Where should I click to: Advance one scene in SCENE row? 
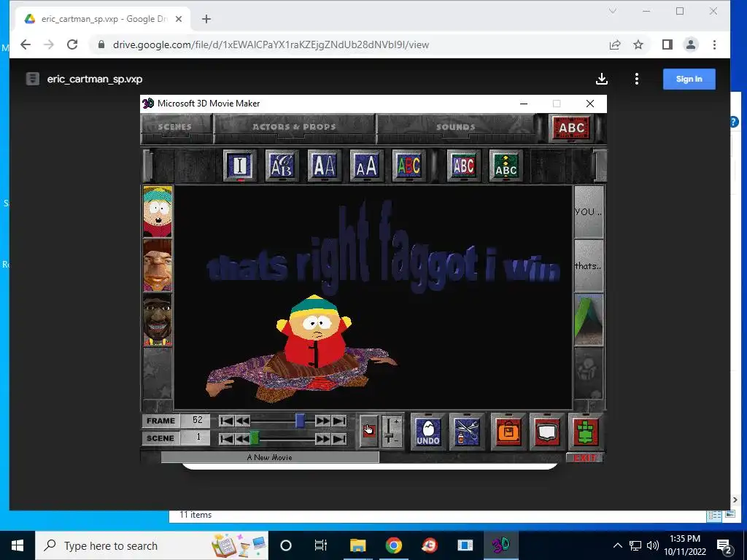(322, 438)
